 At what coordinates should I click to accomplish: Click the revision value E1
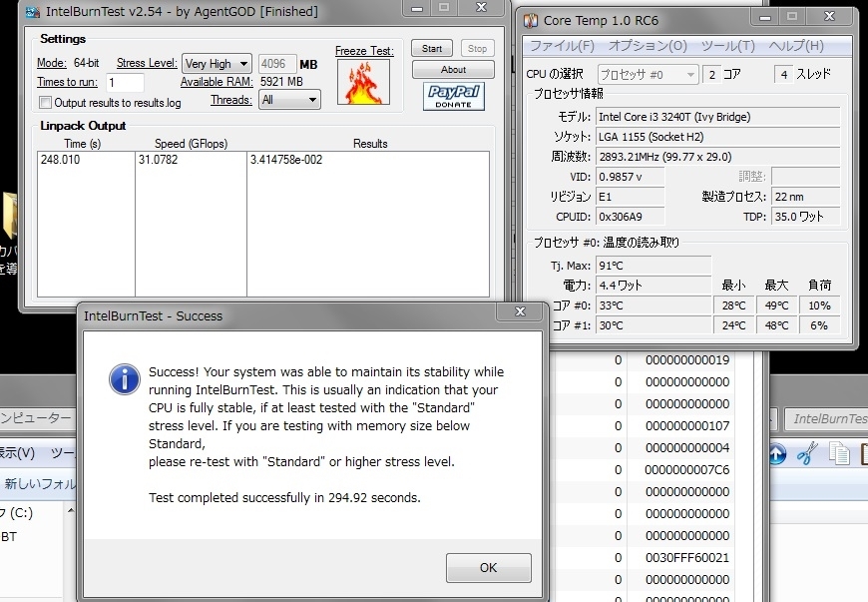click(630, 197)
